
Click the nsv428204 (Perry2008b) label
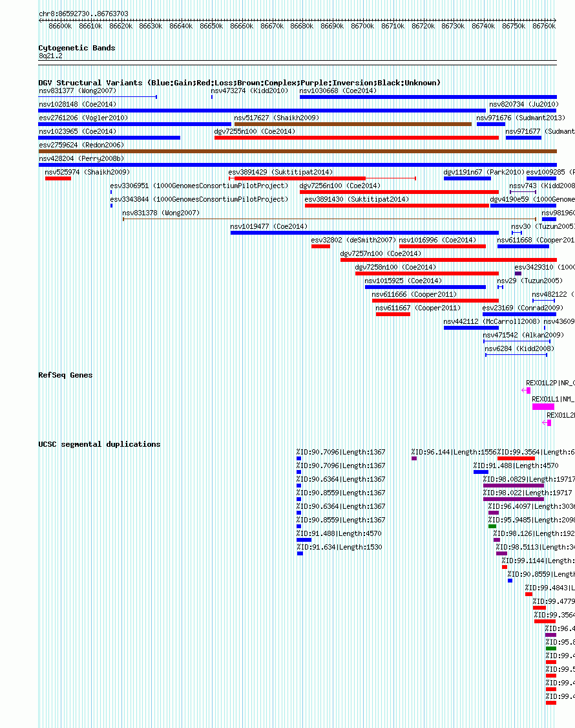[x=81, y=158]
